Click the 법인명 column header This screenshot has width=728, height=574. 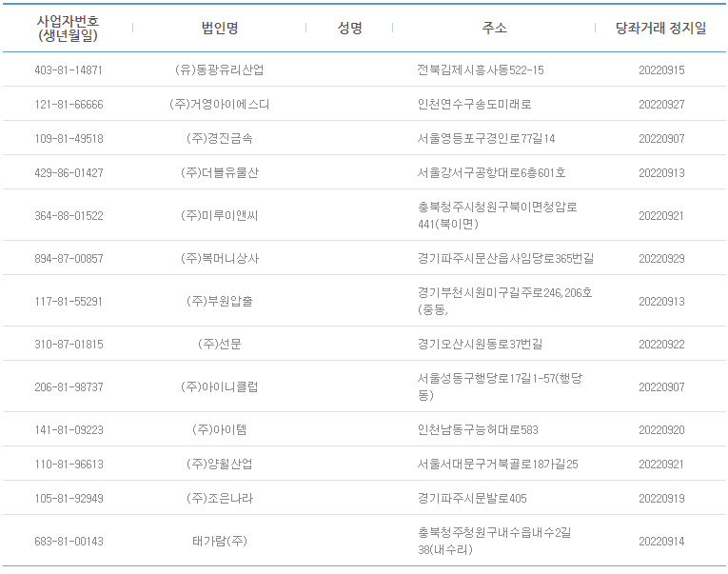point(220,28)
